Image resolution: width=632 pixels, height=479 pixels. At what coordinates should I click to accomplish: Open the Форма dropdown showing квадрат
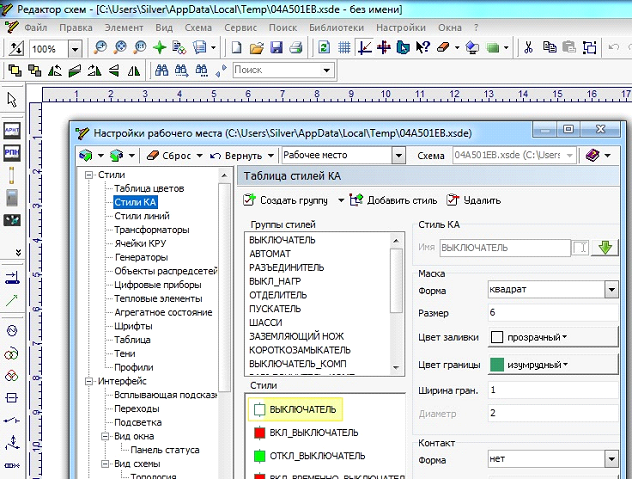pyautogui.click(x=611, y=290)
